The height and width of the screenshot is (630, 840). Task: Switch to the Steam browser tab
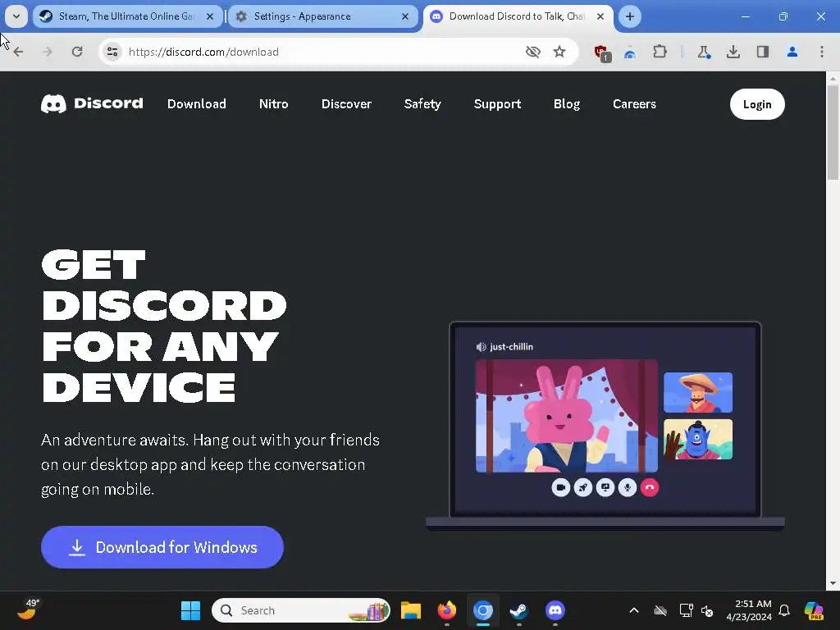point(127,16)
